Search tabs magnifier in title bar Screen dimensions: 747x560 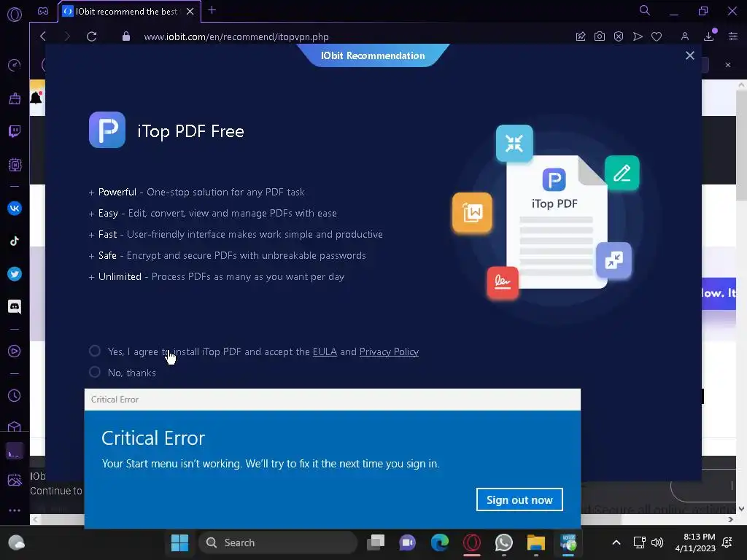pyautogui.click(x=645, y=10)
